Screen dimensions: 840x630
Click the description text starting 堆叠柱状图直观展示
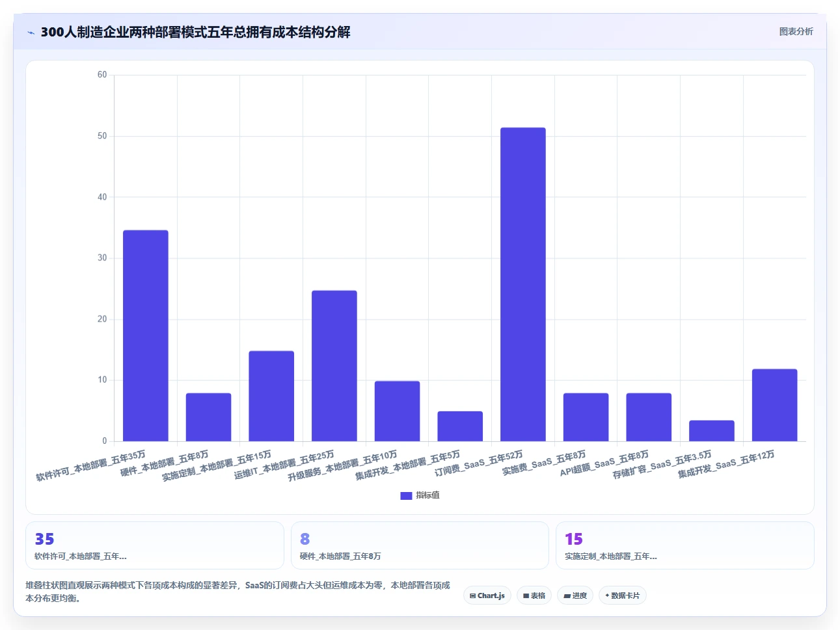237,592
